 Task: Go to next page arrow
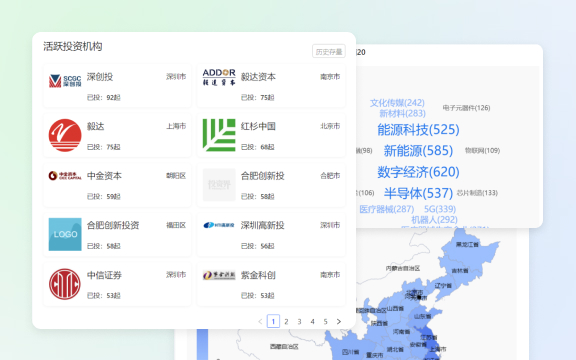[x=339, y=322]
